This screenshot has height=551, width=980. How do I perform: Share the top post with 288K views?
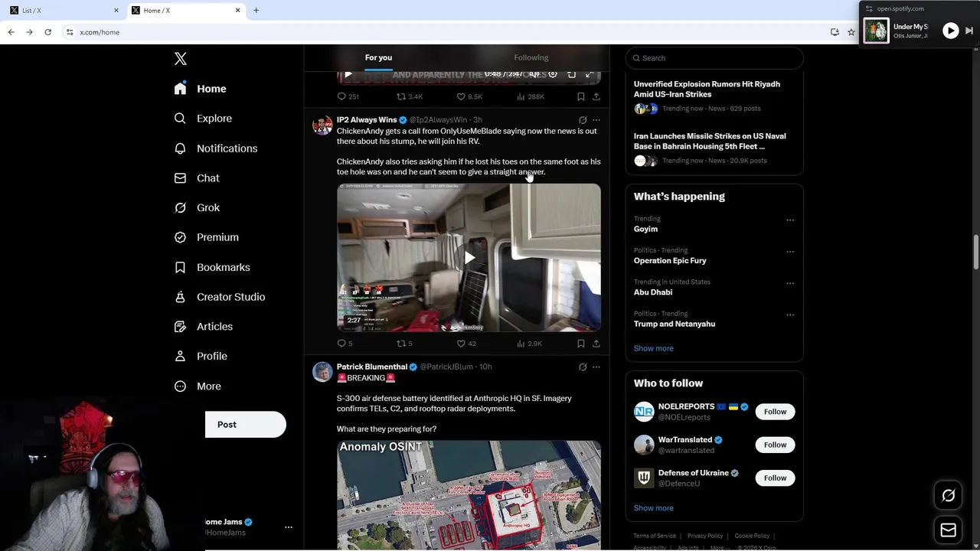point(596,96)
